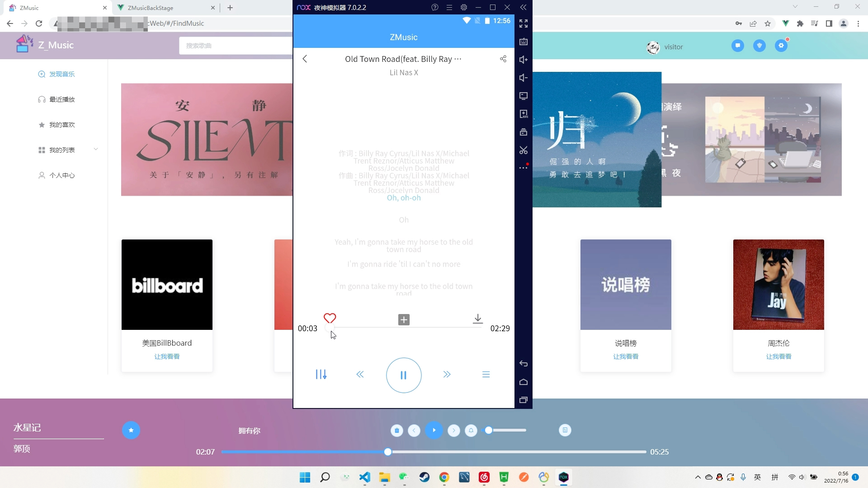Screen dimensions: 868x488
Task: Open Android recent apps in Nox
Action: click(524, 400)
